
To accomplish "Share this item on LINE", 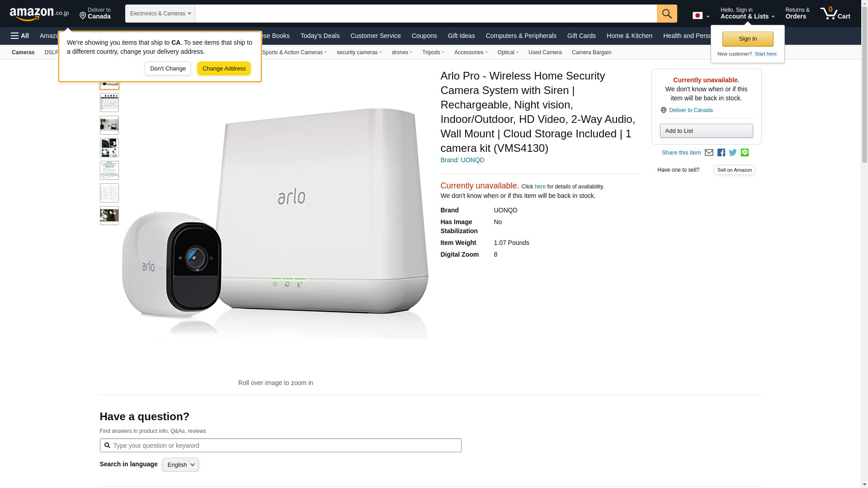I will (x=745, y=153).
